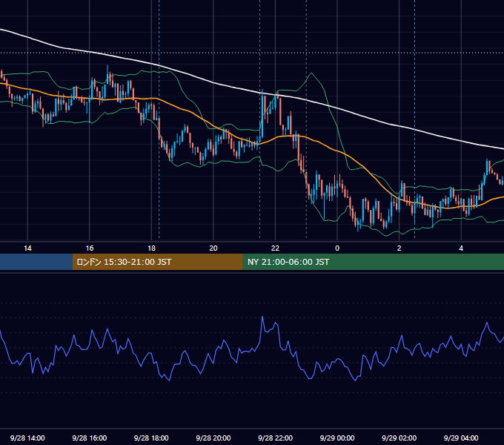The width and height of the screenshot is (504, 445).
Task: Click the hour label 22
Action: click(x=275, y=248)
